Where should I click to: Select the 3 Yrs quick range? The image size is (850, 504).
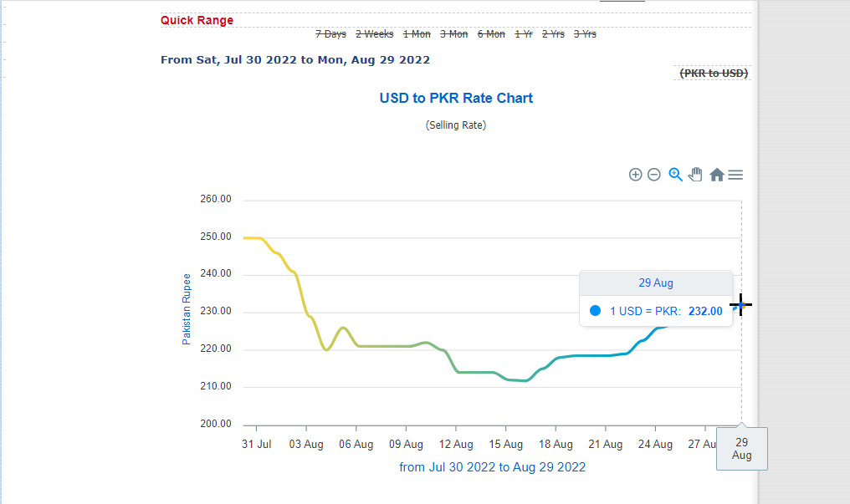[585, 34]
